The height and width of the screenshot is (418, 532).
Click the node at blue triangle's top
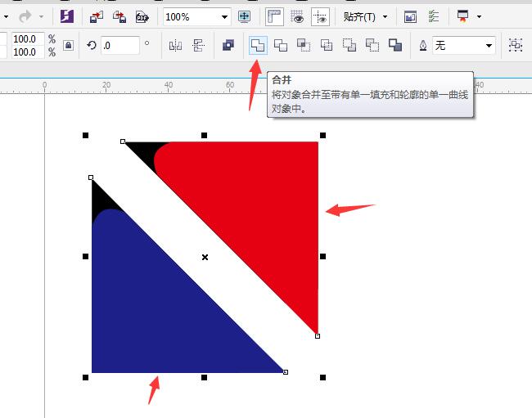91,178
